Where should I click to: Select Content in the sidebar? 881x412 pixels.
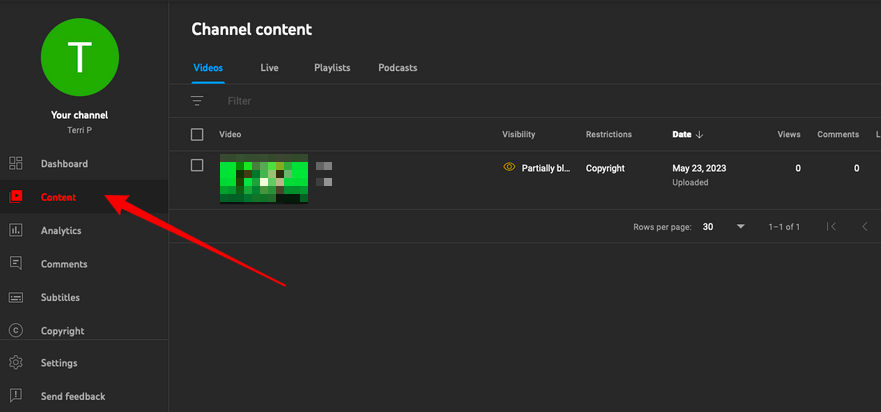(x=84, y=197)
